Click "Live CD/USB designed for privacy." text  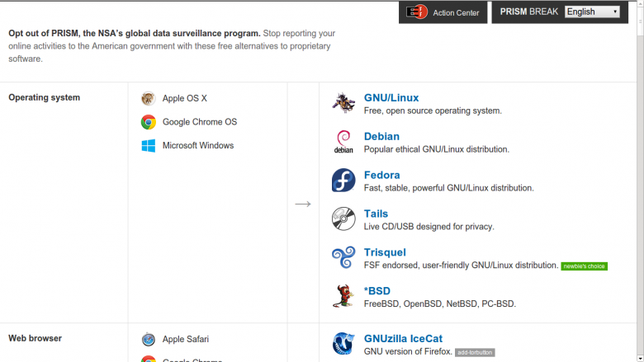[x=429, y=226]
